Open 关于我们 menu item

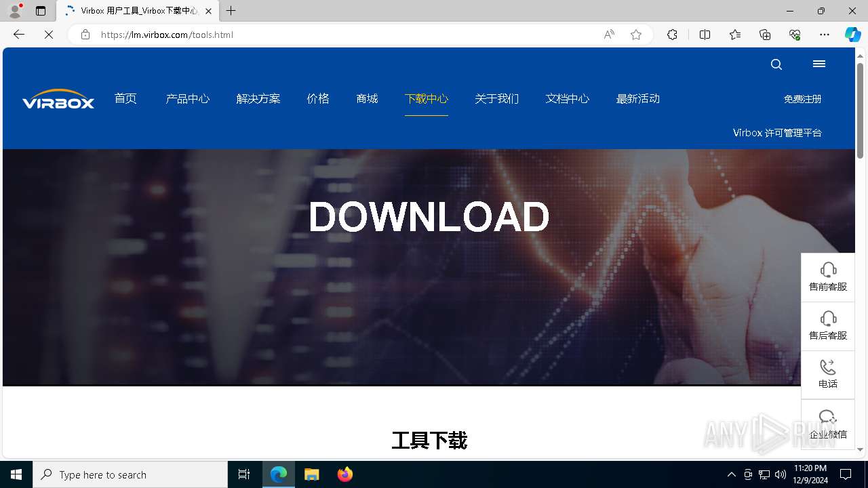click(x=497, y=99)
